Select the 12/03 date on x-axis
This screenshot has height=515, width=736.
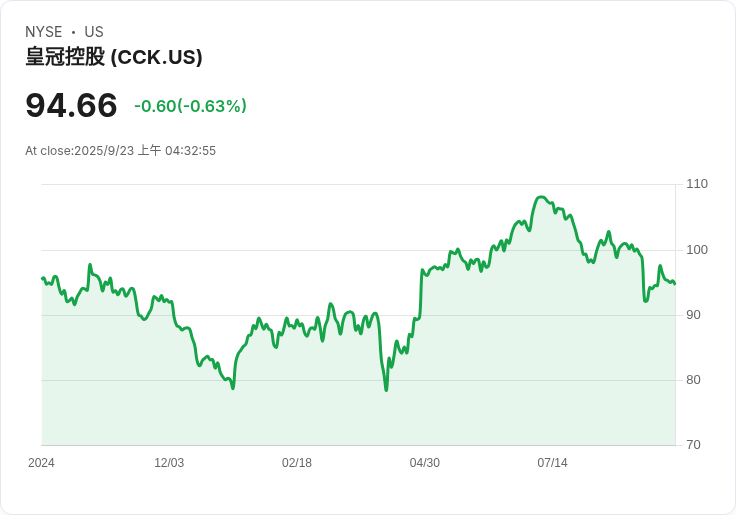(169, 463)
